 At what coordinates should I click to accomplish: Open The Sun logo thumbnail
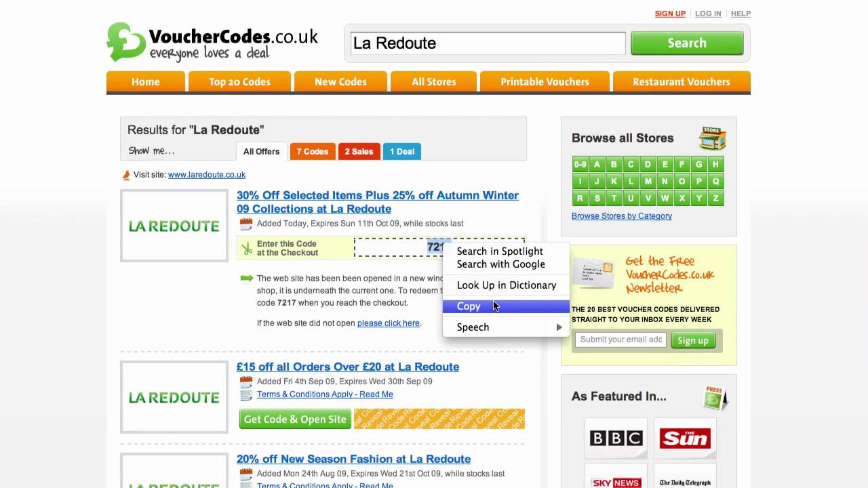(685, 439)
